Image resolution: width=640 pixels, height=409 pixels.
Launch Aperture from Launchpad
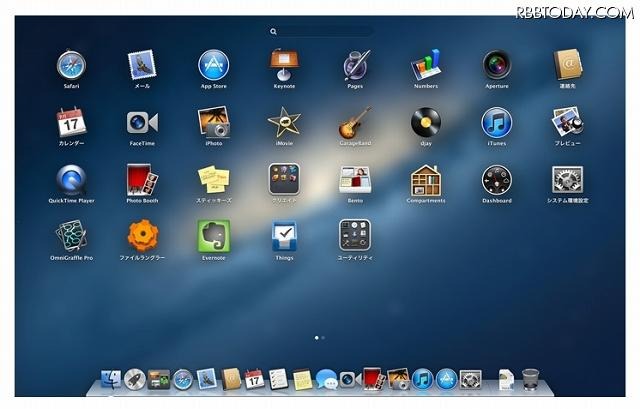pyautogui.click(x=496, y=65)
